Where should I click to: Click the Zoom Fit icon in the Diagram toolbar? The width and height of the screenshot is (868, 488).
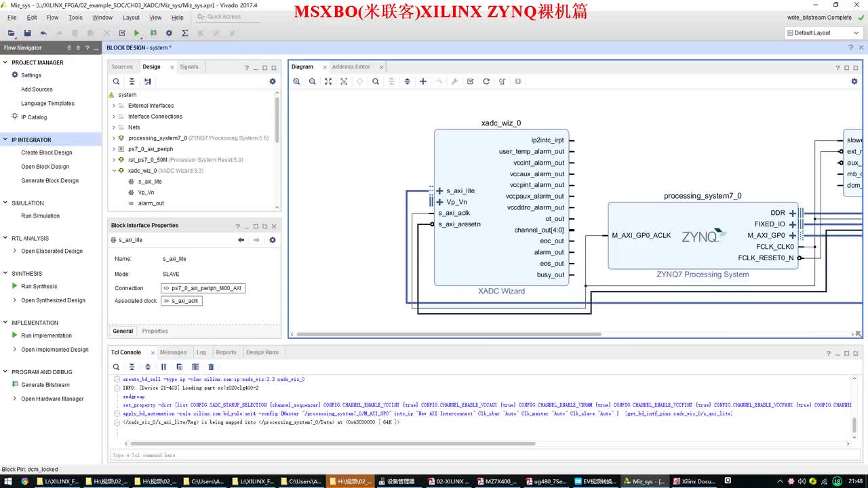tap(328, 81)
